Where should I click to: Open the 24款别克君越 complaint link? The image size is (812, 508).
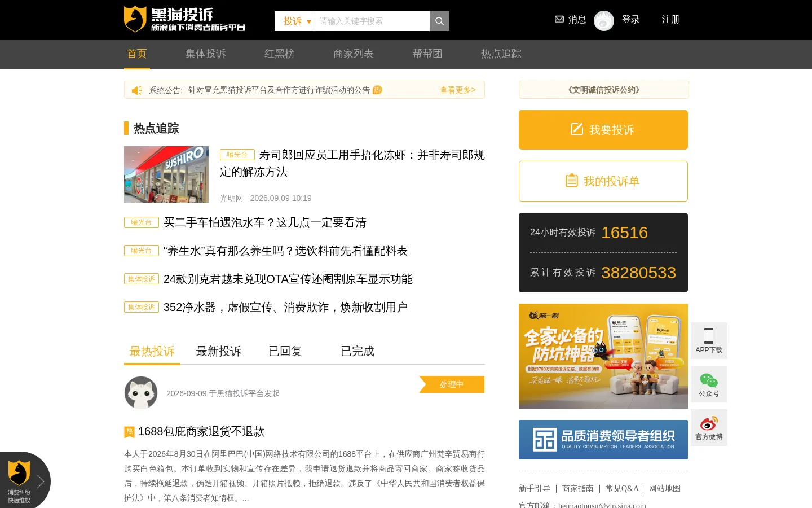(x=288, y=279)
